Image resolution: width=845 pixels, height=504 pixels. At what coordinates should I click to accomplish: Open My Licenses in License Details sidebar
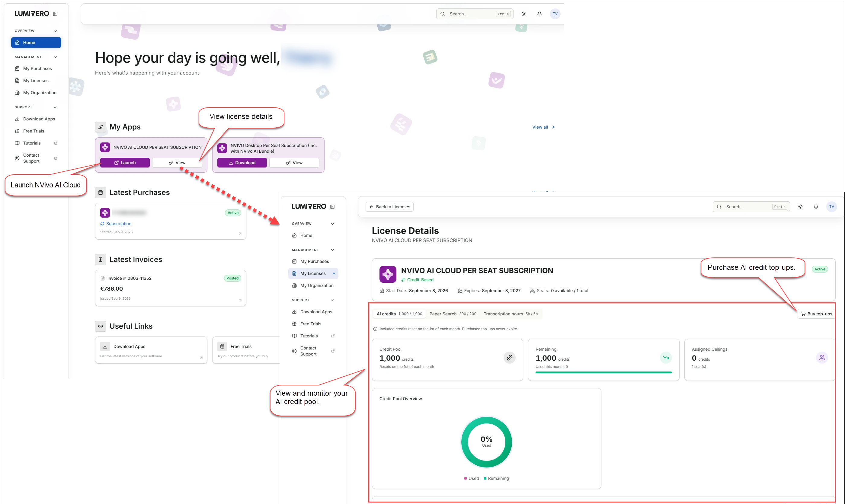(313, 273)
